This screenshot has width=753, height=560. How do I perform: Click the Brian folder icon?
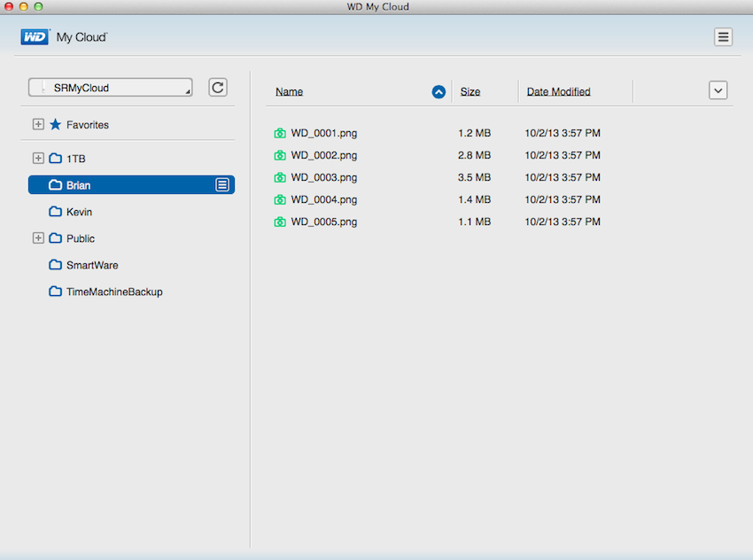[56, 185]
